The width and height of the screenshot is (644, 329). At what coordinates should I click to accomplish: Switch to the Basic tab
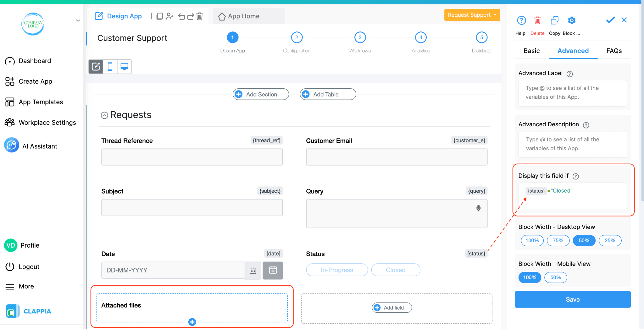[532, 51]
